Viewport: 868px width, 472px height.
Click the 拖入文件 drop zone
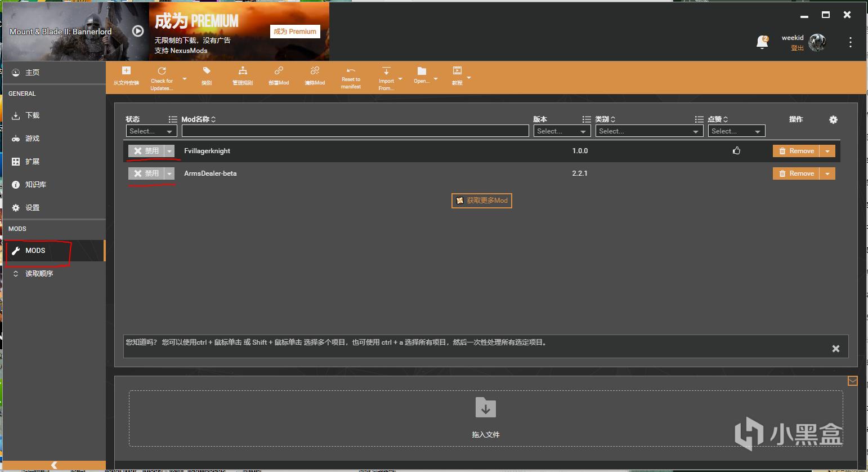[x=486, y=418]
